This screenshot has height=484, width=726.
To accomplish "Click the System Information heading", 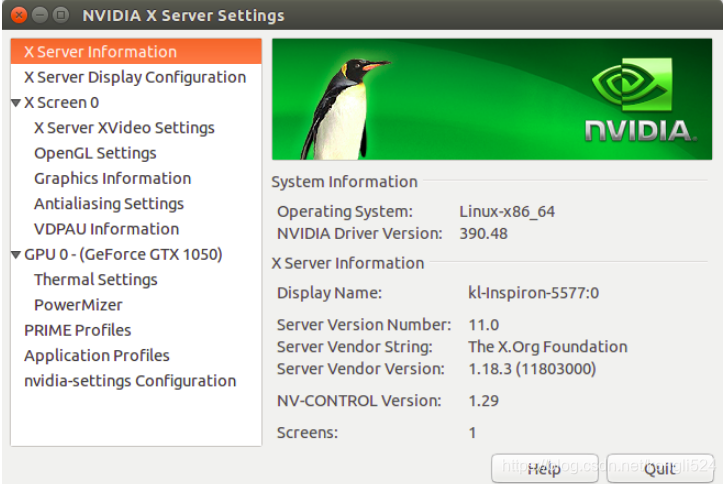I will (x=344, y=182).
